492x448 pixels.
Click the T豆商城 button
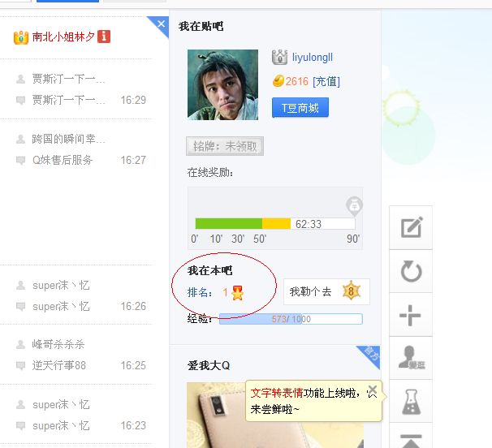point(300,108)
